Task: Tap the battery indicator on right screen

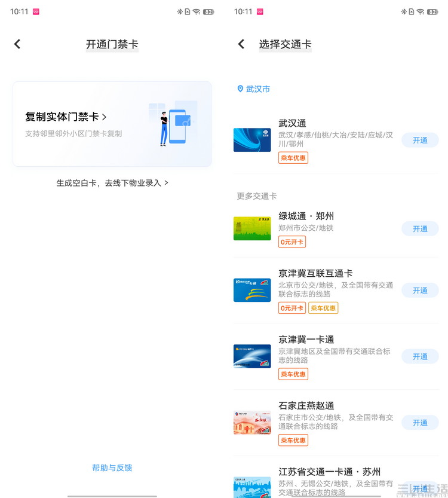Action: [x=432, y=12]
